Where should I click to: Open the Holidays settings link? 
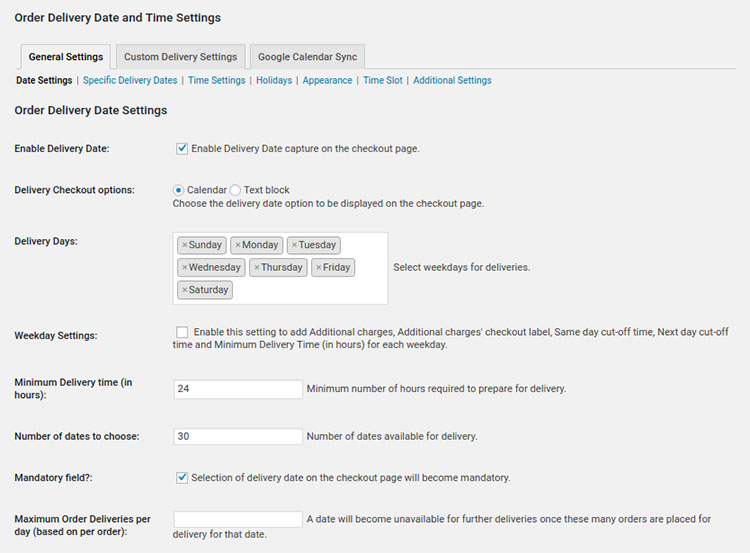coord(273,81)
